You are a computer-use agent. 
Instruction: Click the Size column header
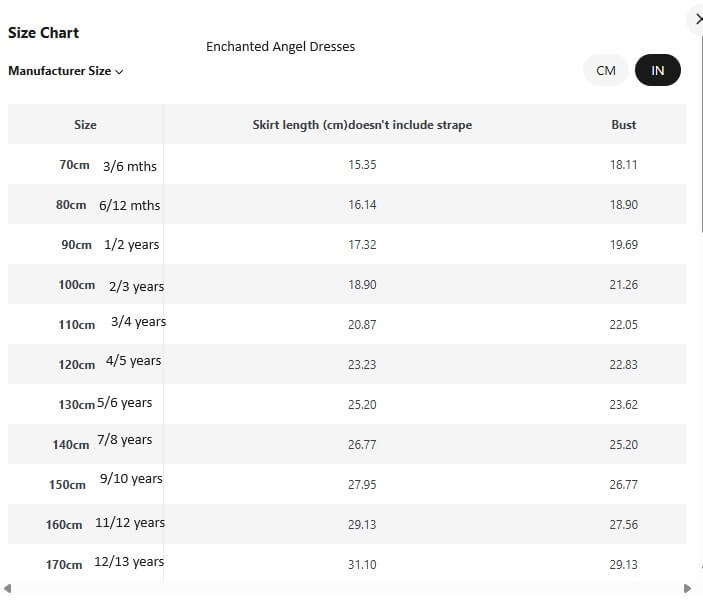[x=85, y=125]
